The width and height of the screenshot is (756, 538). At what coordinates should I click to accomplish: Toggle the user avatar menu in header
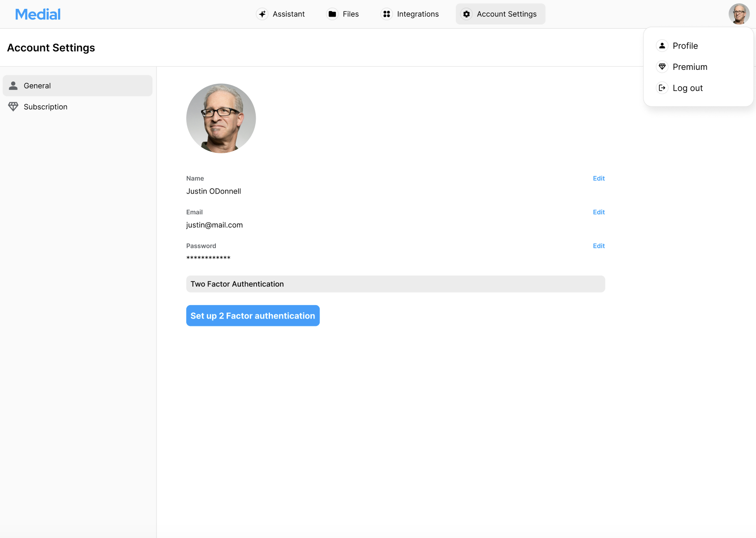tap(738, 14)
